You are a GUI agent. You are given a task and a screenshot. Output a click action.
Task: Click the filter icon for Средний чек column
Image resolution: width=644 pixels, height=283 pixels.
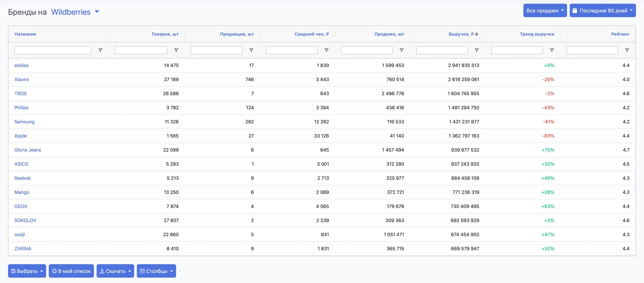point(326,50)
